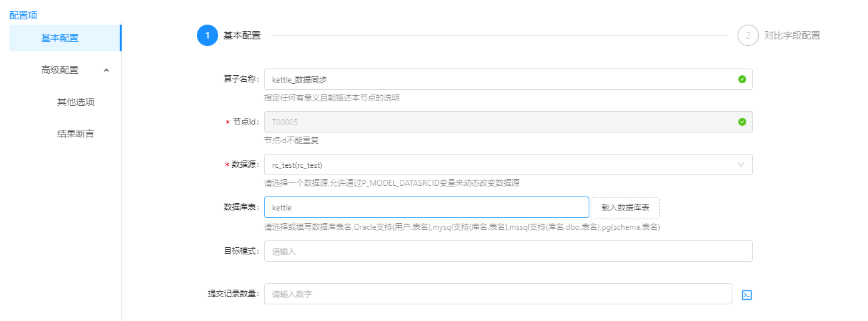Open the 基本配置 sidebar menu item
This screenshot has height=321, width=868.
(60, 38)
